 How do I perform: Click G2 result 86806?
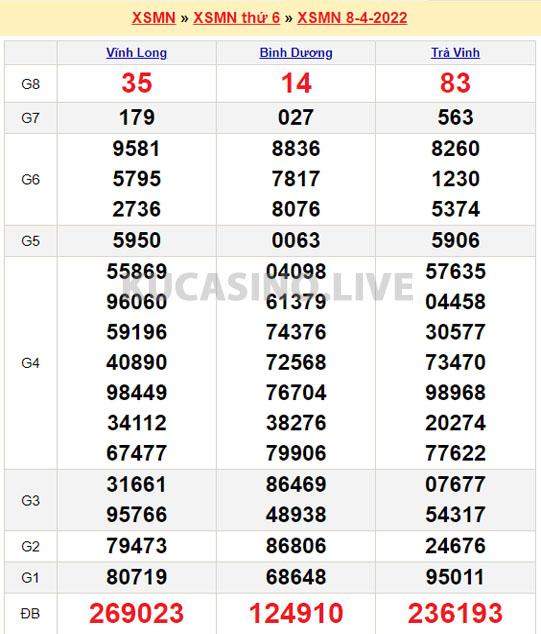pyautogui.click(x=296, y=546)
